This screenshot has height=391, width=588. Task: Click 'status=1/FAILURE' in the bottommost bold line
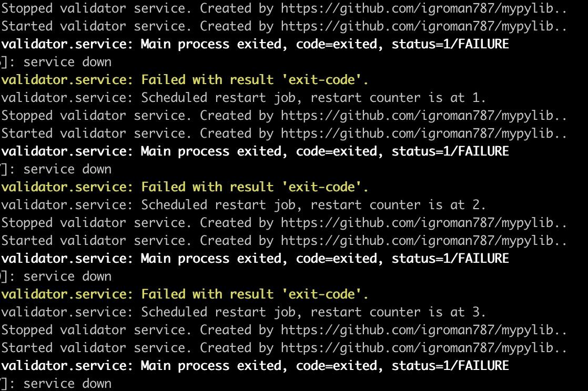tap(450, 365)
